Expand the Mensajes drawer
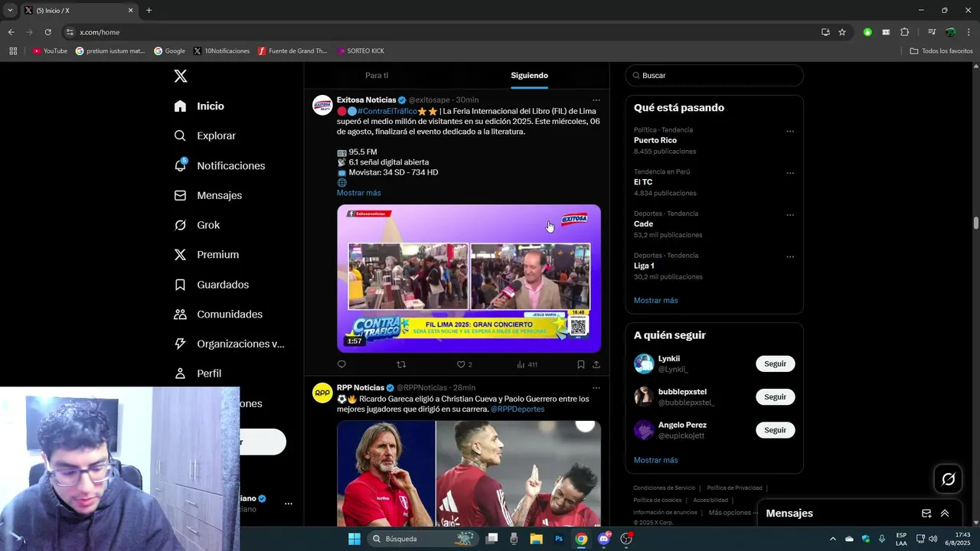 945,514
